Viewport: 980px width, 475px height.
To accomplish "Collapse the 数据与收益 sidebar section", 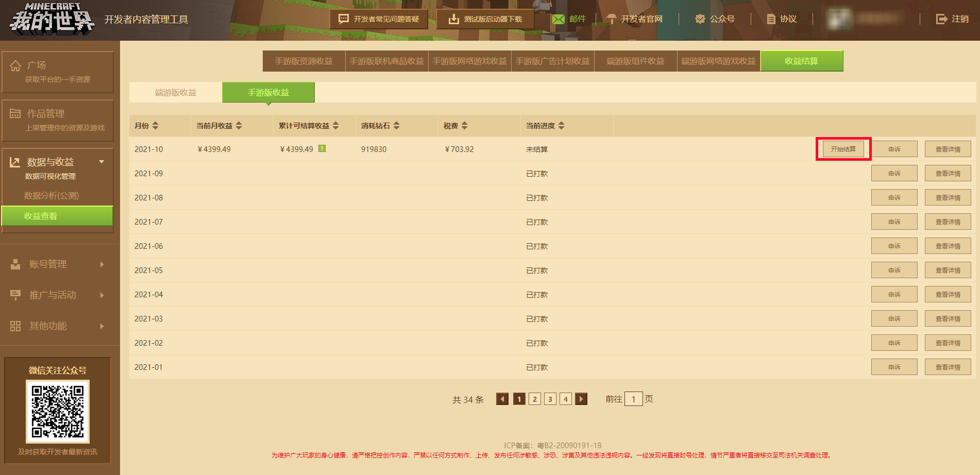I will click(102, 162).
